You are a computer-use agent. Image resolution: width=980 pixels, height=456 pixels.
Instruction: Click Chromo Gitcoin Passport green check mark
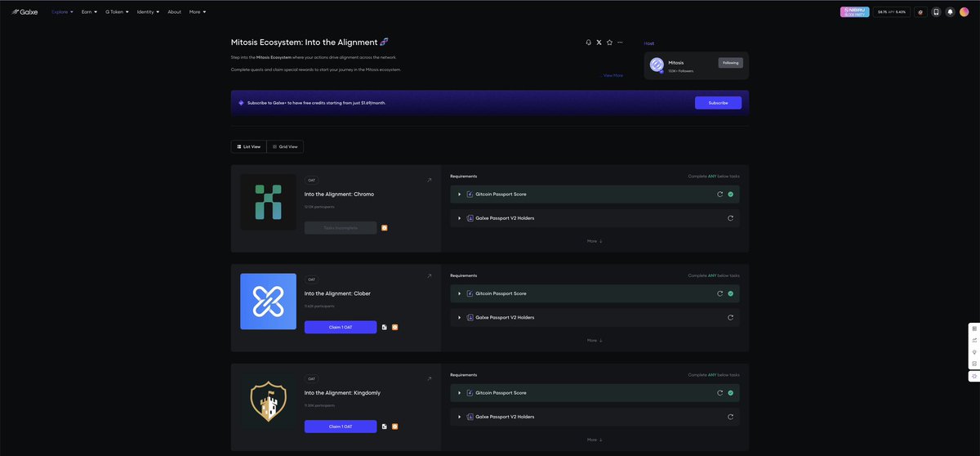(730, 194)
